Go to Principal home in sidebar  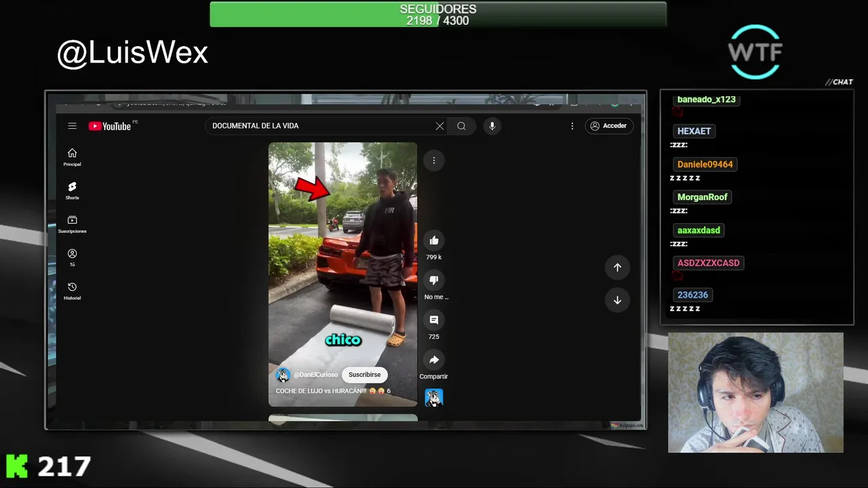click(x=72, y=157)
